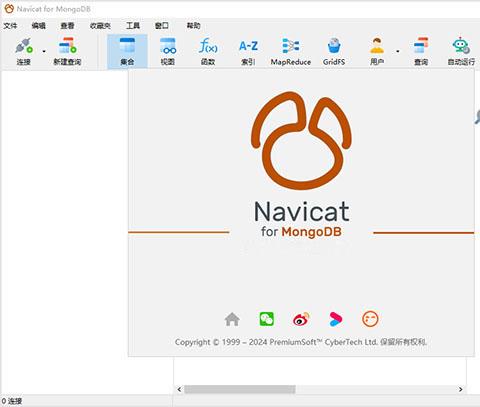Screen dimensions: 480x407
Task: Click the horizontal scrollbar left arrow
Action: coord(179,389)
